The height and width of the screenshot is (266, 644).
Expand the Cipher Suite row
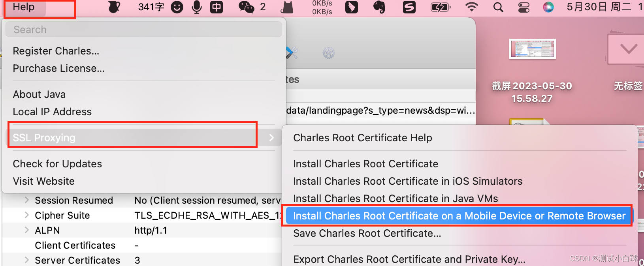point(26,215)
